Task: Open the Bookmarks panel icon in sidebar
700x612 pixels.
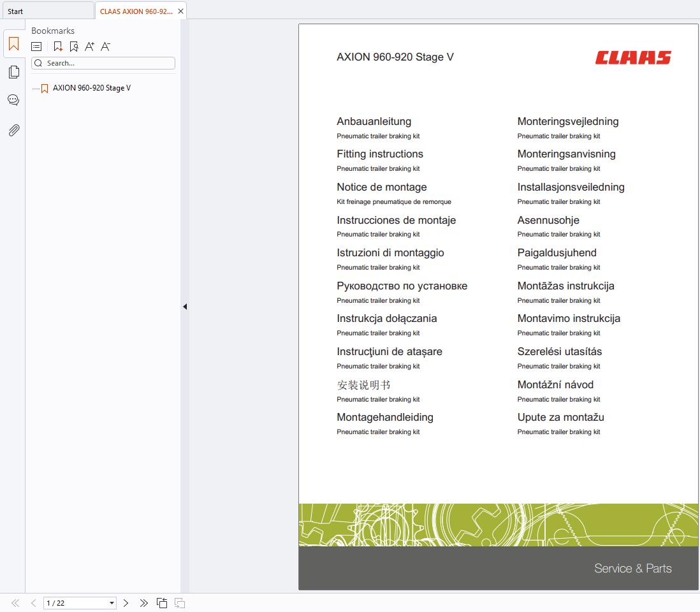Action: (14, 44)
